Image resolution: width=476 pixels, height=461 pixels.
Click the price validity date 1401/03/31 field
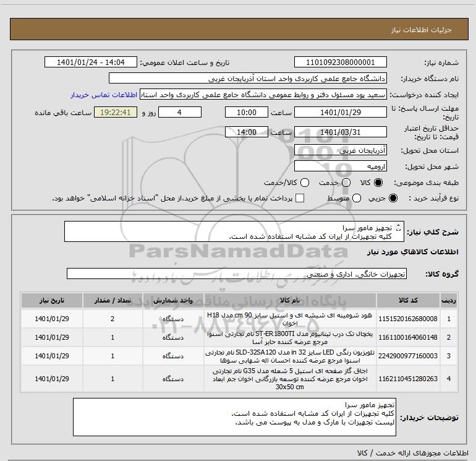pyautogui.click(x=340, y=132)
